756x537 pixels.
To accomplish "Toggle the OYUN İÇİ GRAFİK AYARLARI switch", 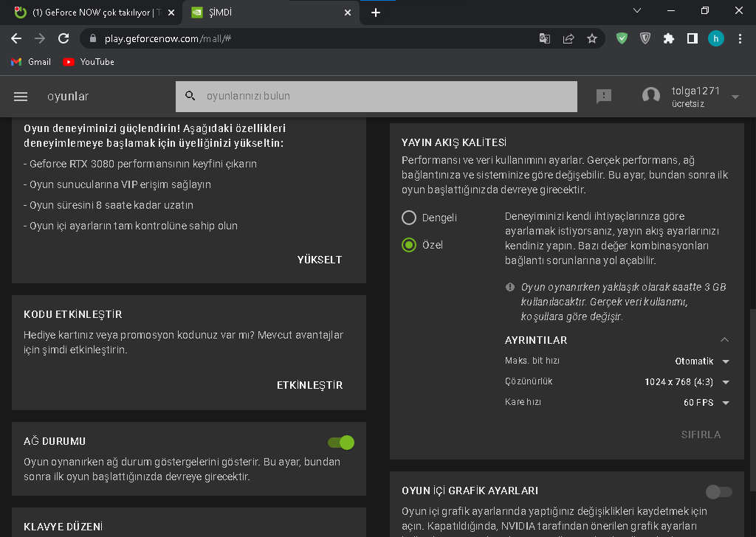I will [719, 492].
